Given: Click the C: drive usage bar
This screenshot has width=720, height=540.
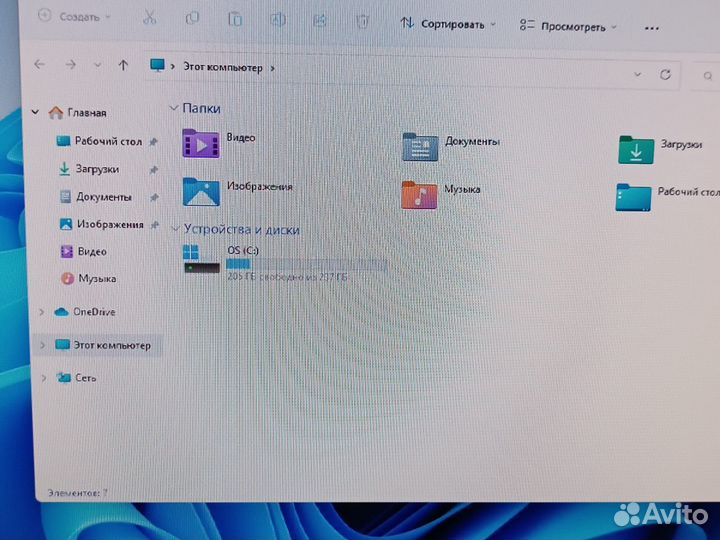Looking at the screenshot, I should tap(306, 264).
